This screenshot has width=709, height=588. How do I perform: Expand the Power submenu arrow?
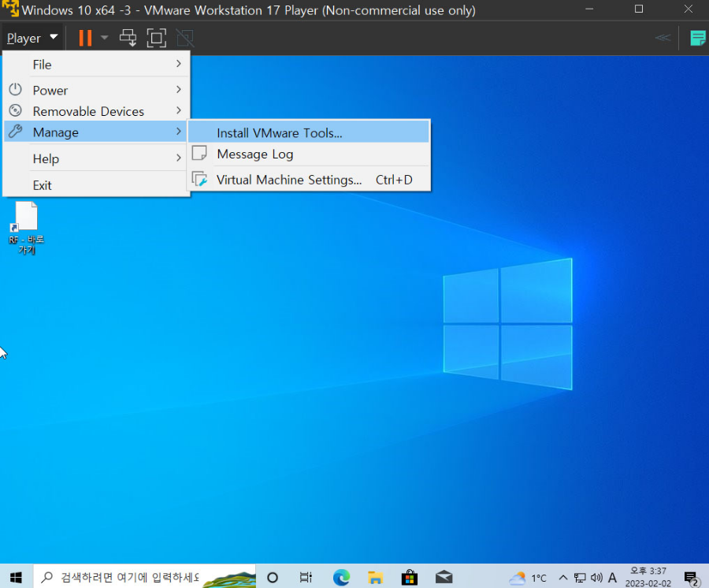179,90
